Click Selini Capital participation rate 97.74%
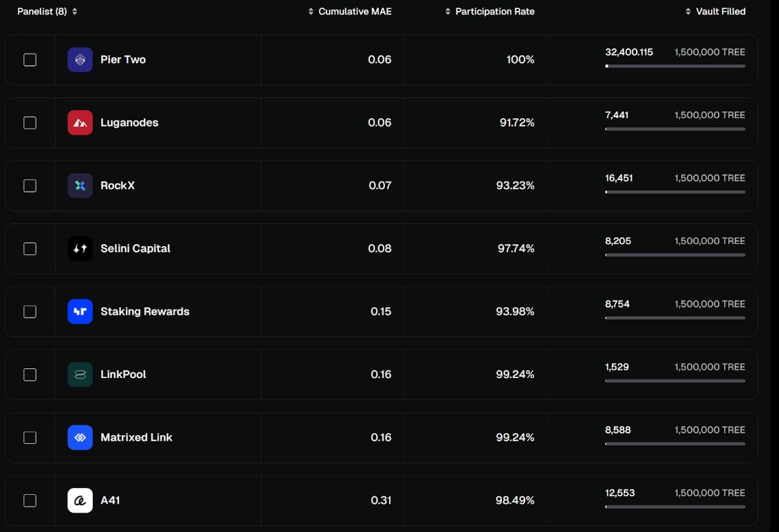The height and width of the screenshot is (532, 779). [x=516, y=248]
